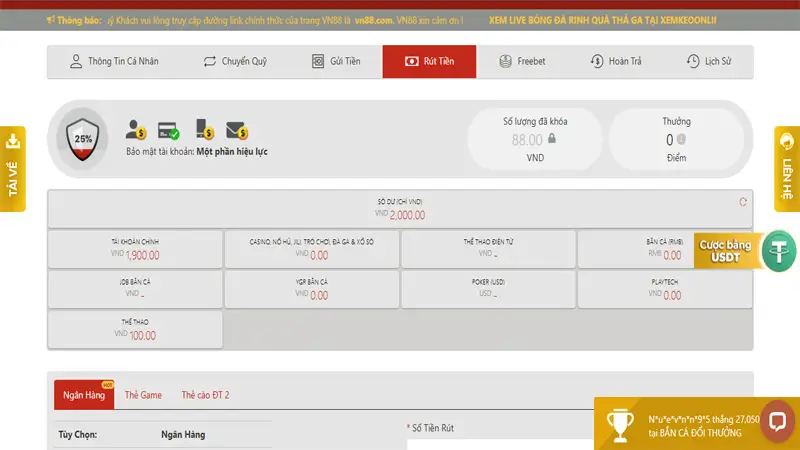Click the Poker (USD) balance tile
This screenshot has height=450, width=800.
488,289
